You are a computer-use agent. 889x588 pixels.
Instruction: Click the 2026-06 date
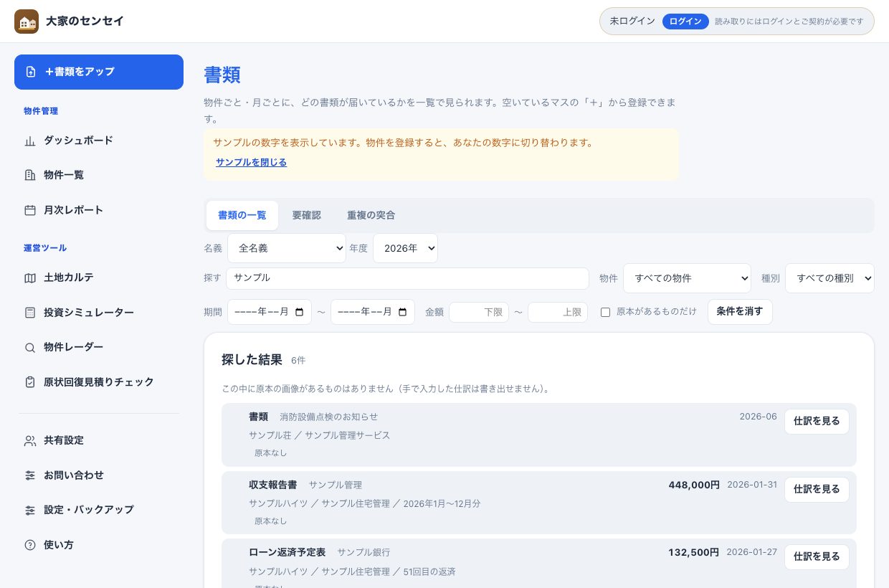point(759,417)
